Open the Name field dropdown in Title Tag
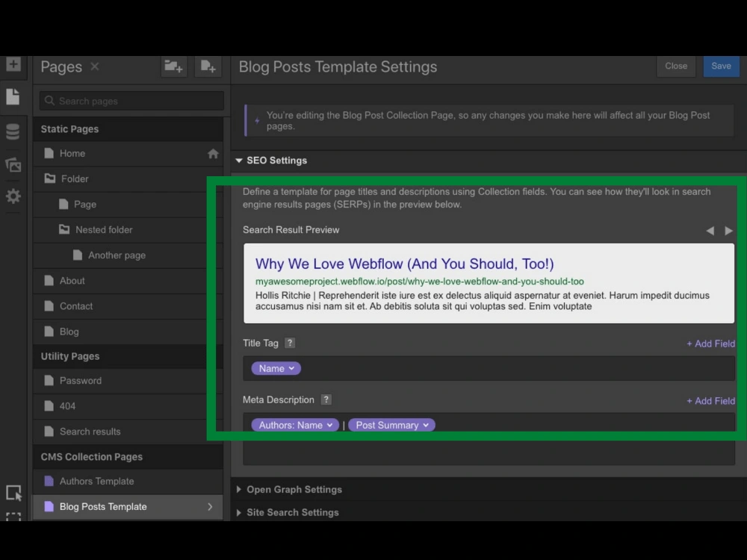Viewport: 747px width, 560px height. [x=276, y=369]
